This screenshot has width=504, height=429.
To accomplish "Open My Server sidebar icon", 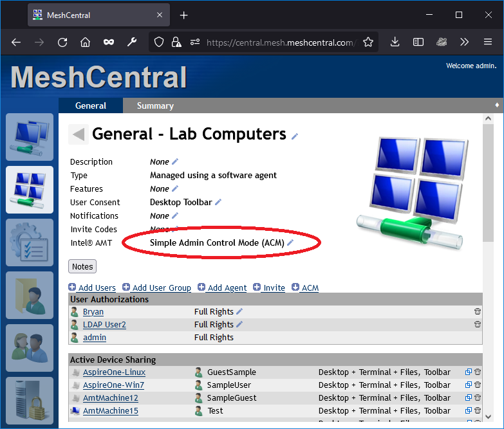I will coord(30,400).
